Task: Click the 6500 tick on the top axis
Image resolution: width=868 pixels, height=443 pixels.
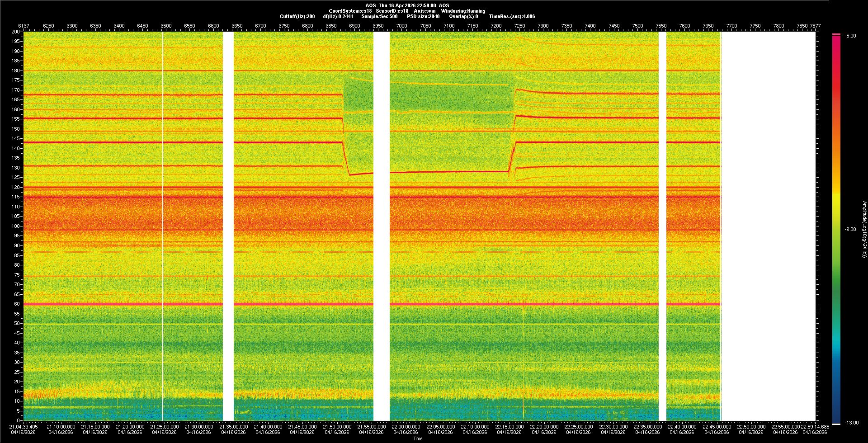Action: (x=166, y=26)
